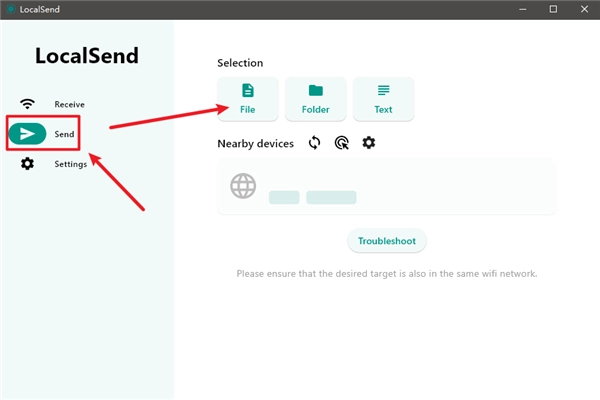
Task: Open the nearby devices gear settings
Action: [x=369, y=143]
